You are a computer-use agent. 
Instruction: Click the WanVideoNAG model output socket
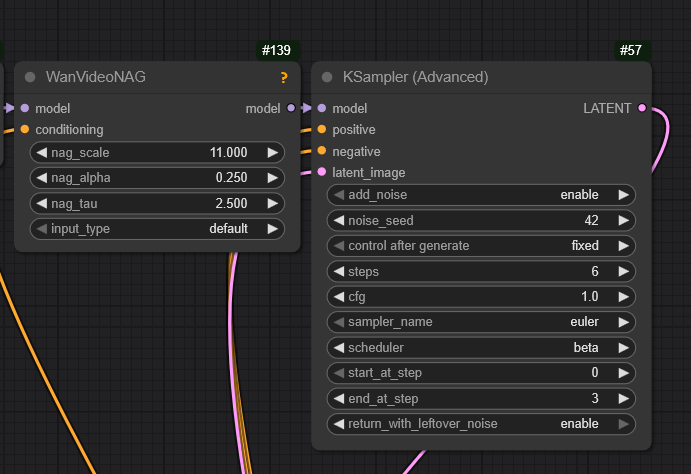click(x=291, y=108)
